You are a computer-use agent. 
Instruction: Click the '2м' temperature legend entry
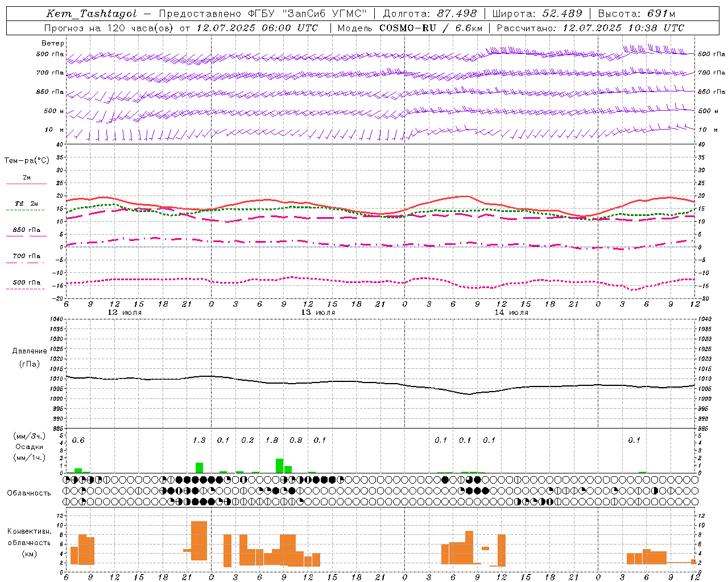click(27, 177)
